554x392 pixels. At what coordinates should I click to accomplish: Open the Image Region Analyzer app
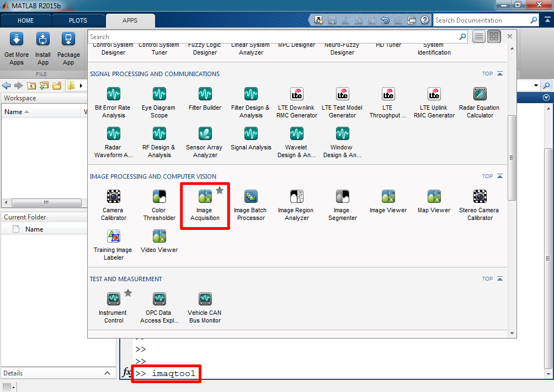coord(296,205)
